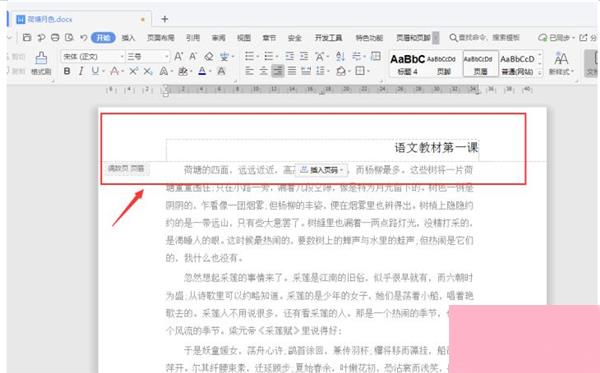Viewport: 600px width, 373px height.
Task: Activate the Format Painter brush (格式刷)
Action: [x=41, y=63]
